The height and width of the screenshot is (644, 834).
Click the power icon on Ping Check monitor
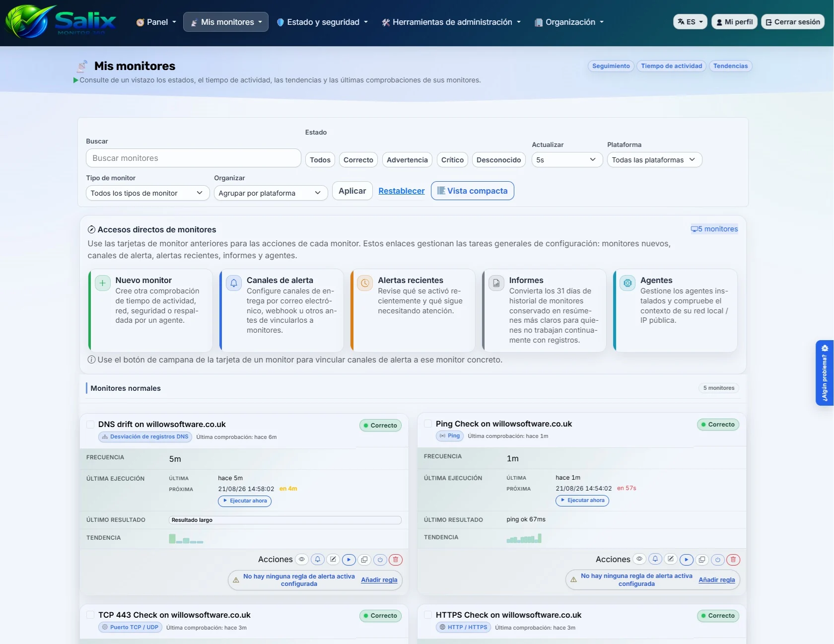click(x=718, y=560)
